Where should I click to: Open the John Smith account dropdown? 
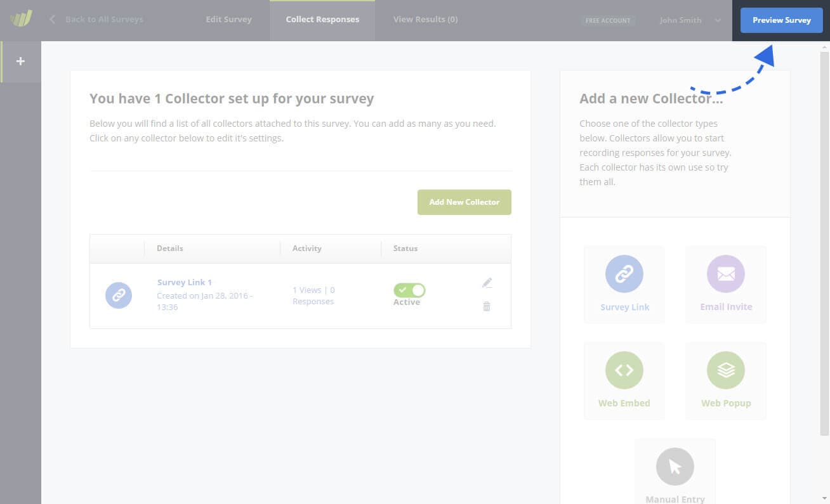coord(690,20)
